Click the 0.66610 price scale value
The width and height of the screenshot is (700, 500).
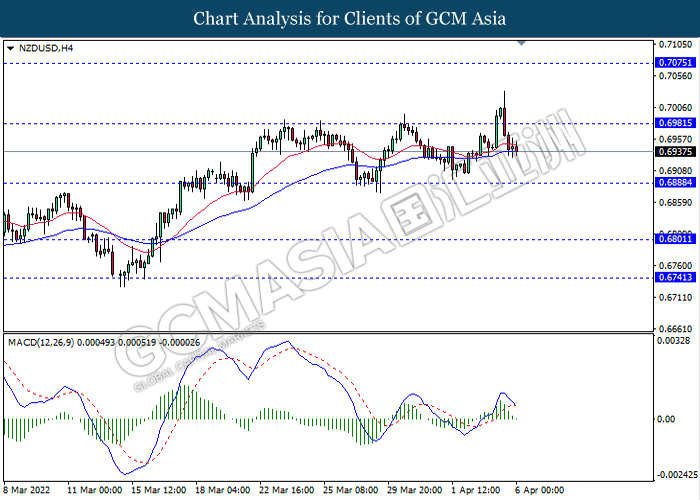tap(675, 329)
